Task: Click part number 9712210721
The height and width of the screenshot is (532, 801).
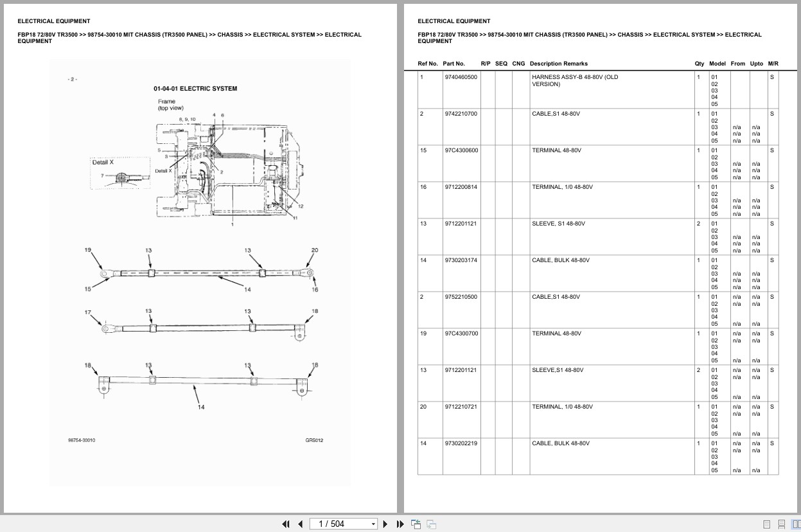Action: [x=461, y=407]
